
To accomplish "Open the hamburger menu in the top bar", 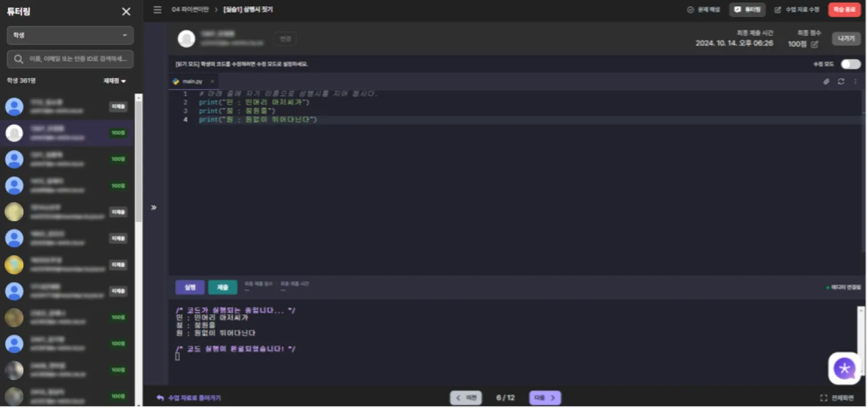I will point(158,10).
